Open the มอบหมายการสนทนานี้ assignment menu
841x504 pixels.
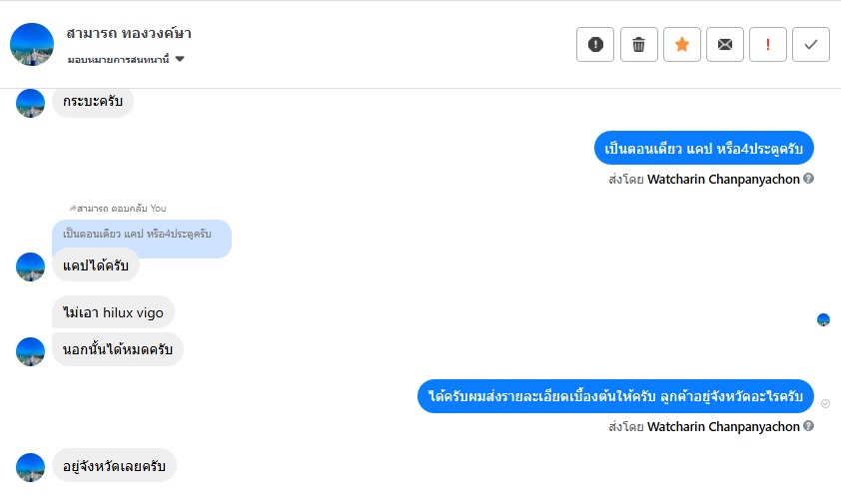click(x=120, y=59)
